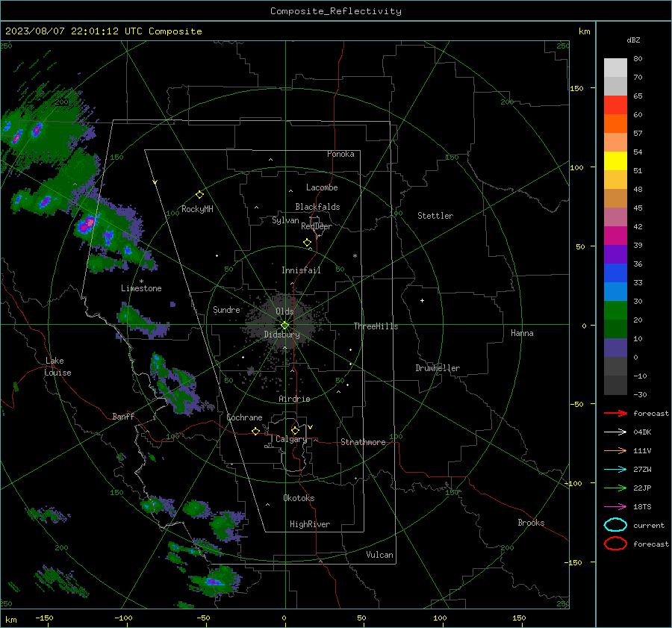This screenshot has width=672, height=628.
Task: Click the yellow diamond marker near RockyMH
Action: [x=199, y=195]
